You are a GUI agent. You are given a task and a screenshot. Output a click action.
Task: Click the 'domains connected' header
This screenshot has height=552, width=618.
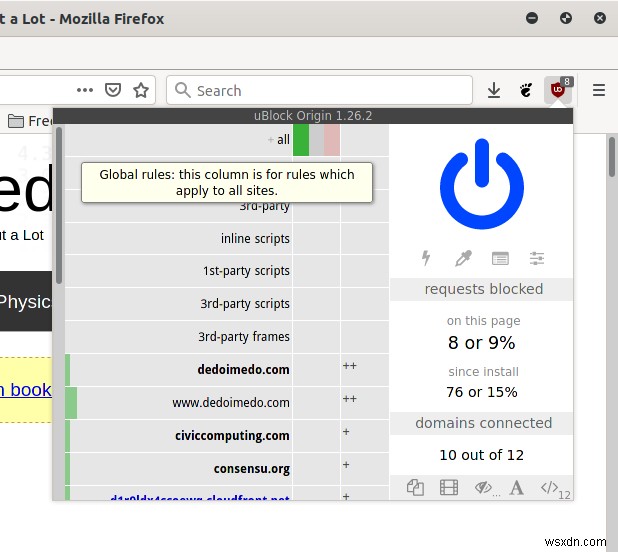point(484,423)
